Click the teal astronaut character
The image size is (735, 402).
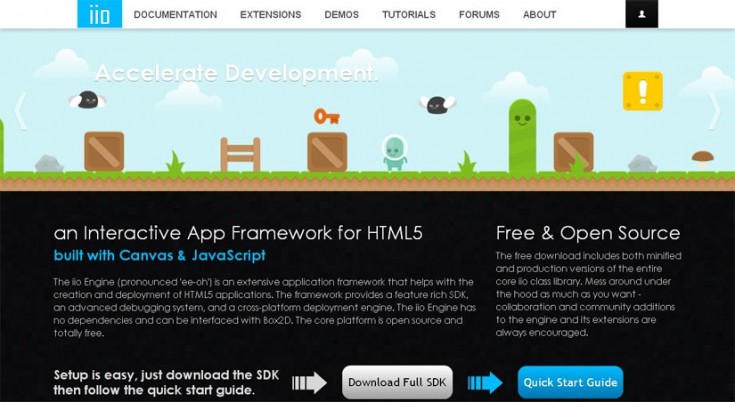click(394, 153)
